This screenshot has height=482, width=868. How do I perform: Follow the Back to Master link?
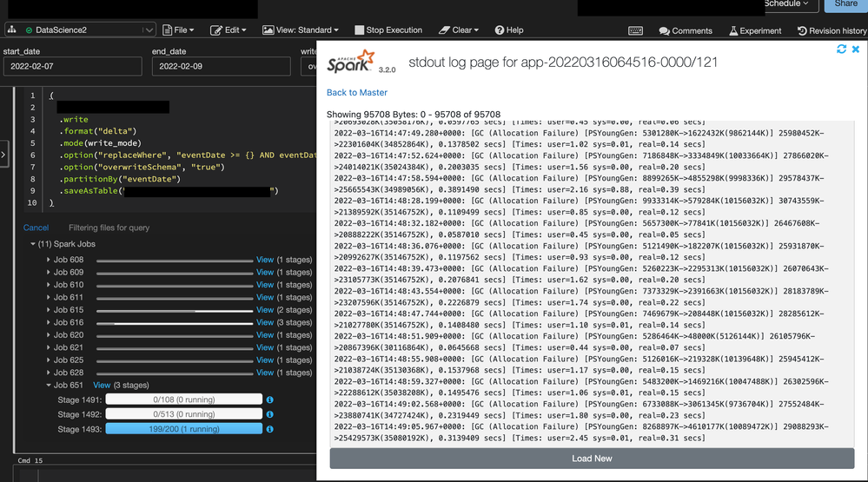357,92
